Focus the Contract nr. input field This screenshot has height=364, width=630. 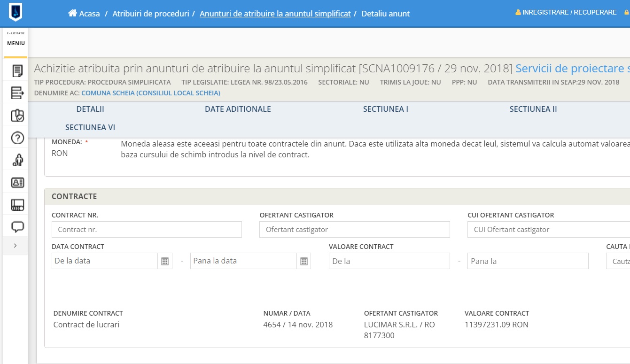[x=147, y=230]
